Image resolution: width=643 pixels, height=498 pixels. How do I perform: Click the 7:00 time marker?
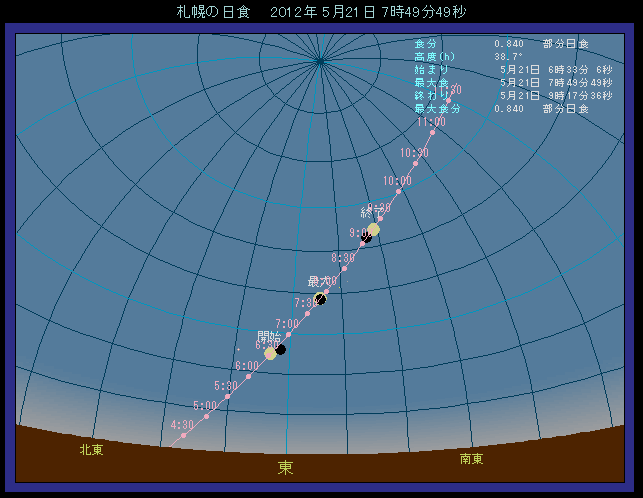[x=288, y=334]
